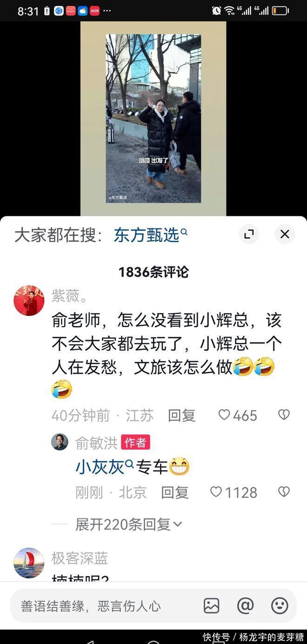307x644 pixels.
Task: Open the 小灰灰 search link in the reply
Action: (105, 467)
